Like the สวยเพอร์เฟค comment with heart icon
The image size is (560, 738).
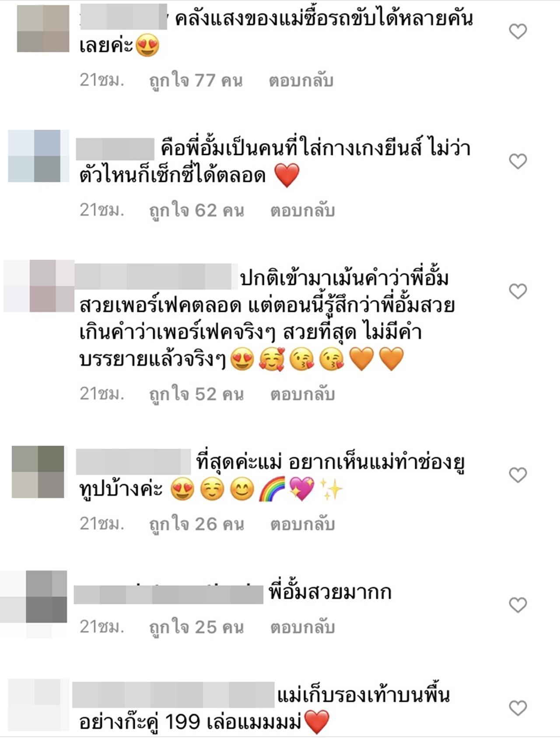[x=518, y=291]
